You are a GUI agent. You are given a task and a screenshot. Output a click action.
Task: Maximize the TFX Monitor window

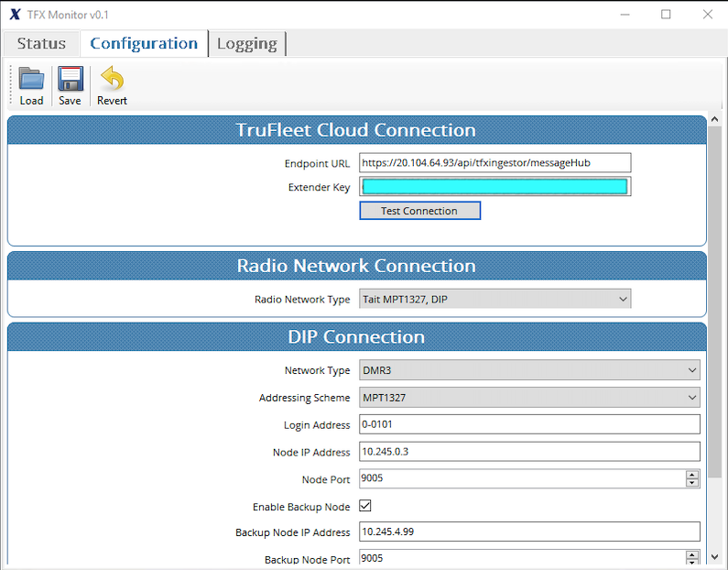(x=666, y=15)
